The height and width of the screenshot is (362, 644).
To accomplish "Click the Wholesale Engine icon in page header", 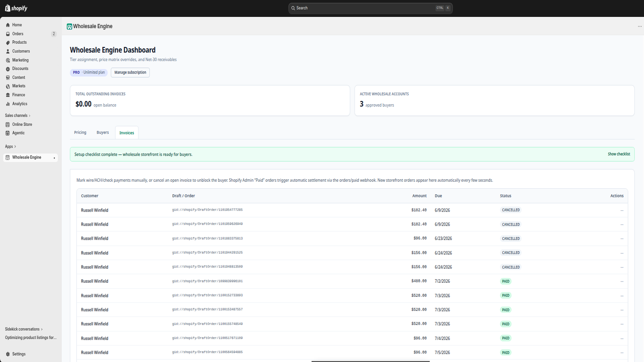I will (69, 27).
